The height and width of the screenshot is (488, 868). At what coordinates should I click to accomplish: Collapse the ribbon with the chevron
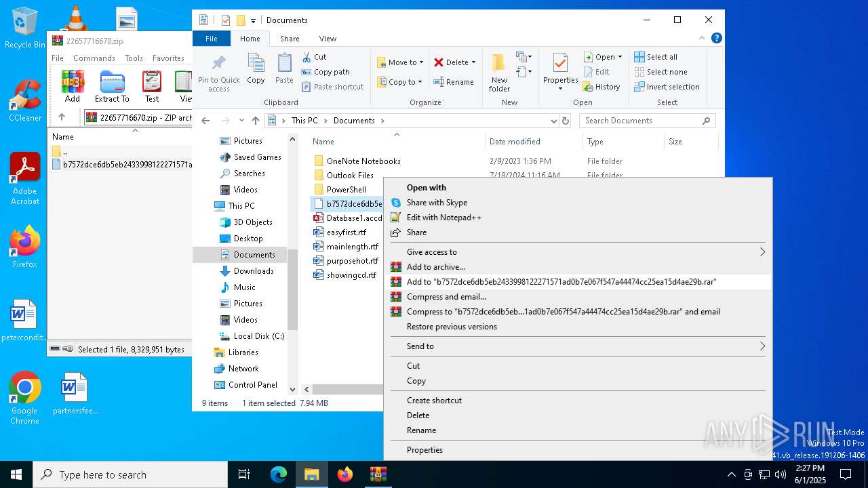coord(702,39)
